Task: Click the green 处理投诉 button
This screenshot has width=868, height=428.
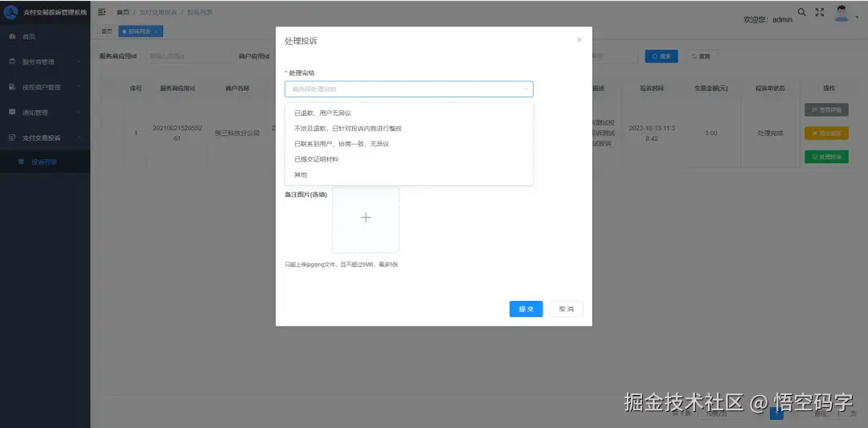Action: 826,157
